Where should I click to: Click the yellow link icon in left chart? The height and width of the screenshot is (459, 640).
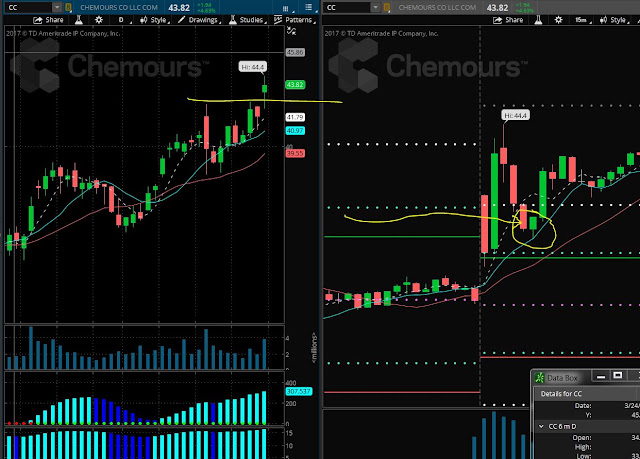(68, 7)
